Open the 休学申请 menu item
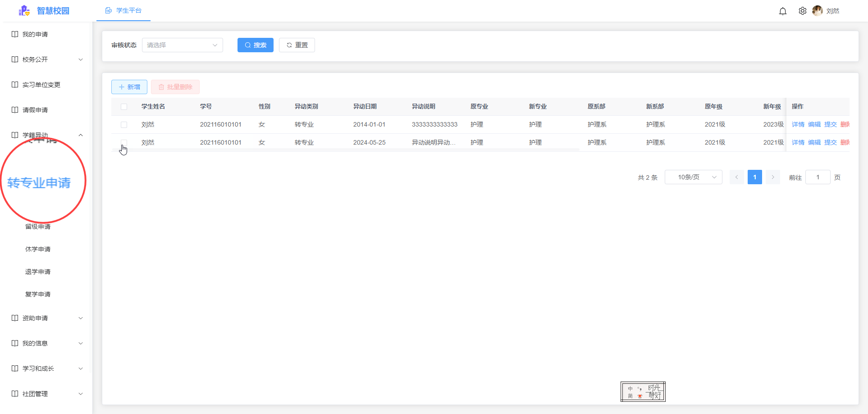The width and height of the screenshot is (868, 414). pos(38,249)
